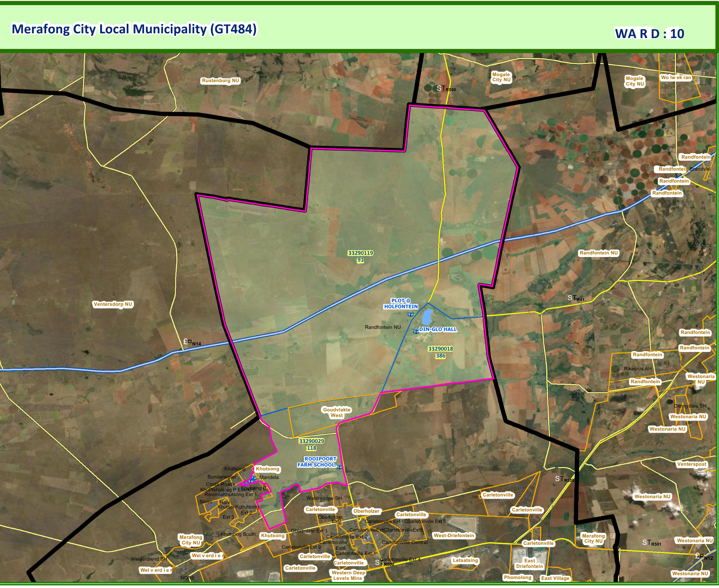The image size is (719, 588).
Task: Click the Rustenburg NU label
Action: (220, 80)
